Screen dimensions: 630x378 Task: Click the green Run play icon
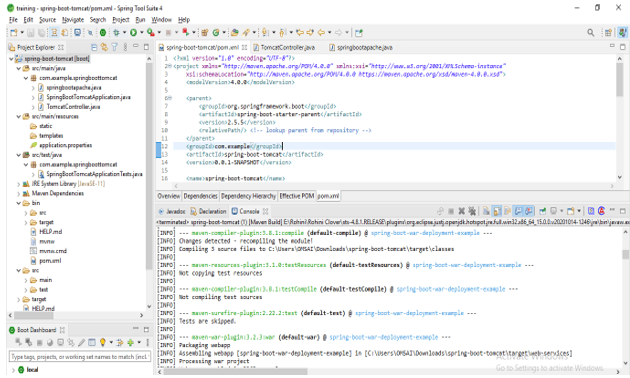pyautogui.click(x=133, y=33)
